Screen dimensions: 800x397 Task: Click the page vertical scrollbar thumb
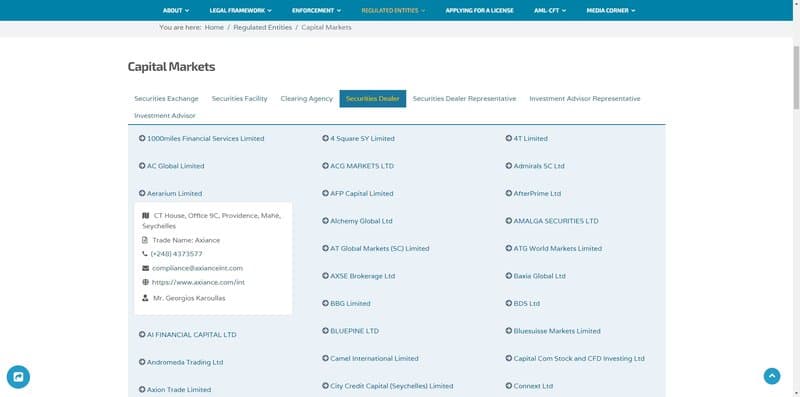click(x=796, y=77)
